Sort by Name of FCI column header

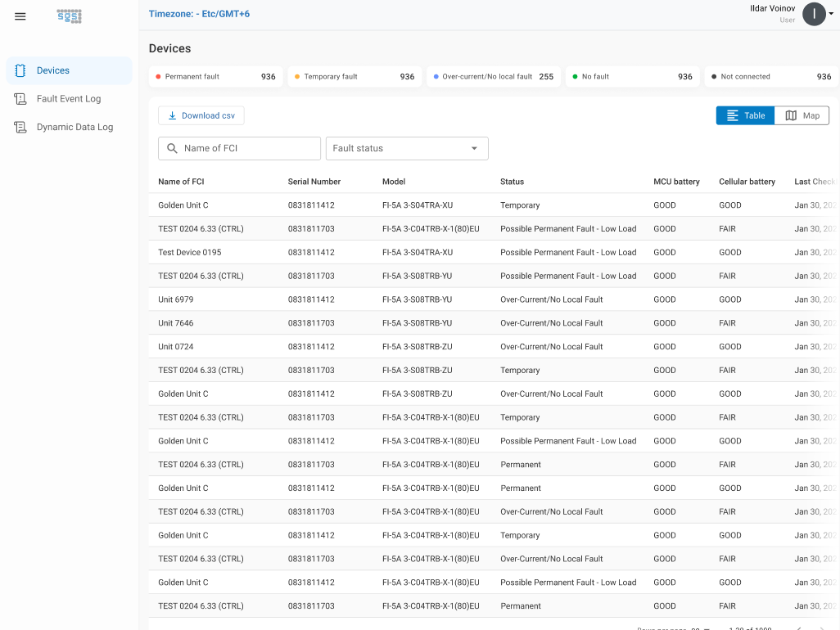coord(181,182)
